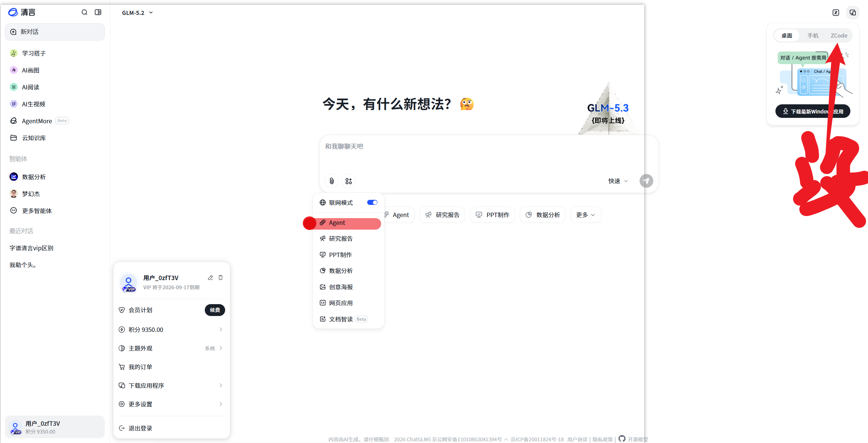Click the 退出登录 logout entry
Screen dimensions: 868x443
[172, 428]
